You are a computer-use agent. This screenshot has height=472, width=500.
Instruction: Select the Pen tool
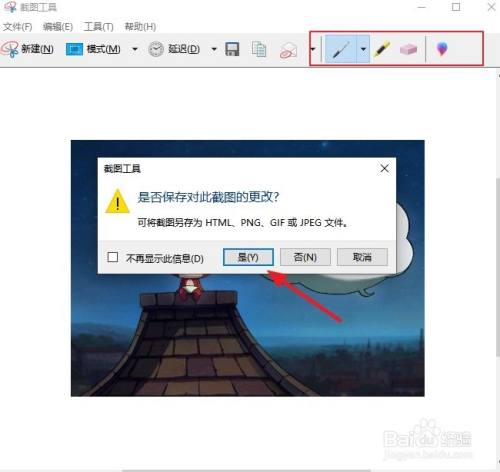pos(341,49)
